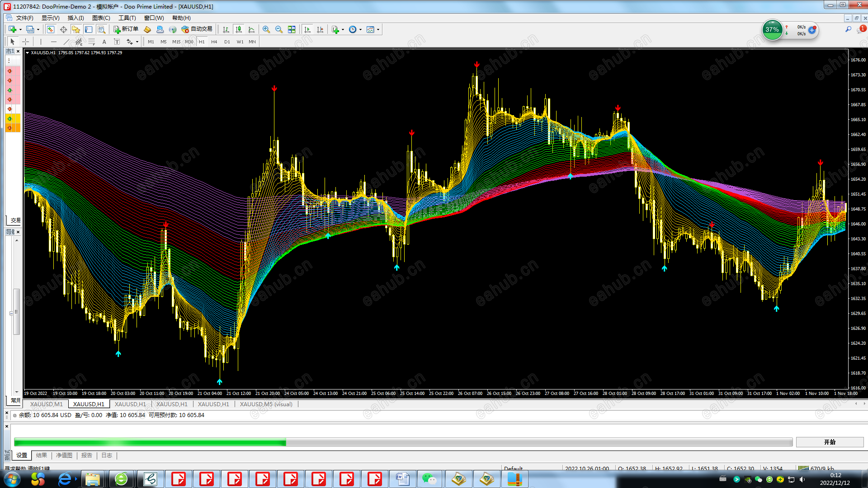868x488 pixels.
Task: Click the New Order (新订单) button
Action: (x=126, y=29)
